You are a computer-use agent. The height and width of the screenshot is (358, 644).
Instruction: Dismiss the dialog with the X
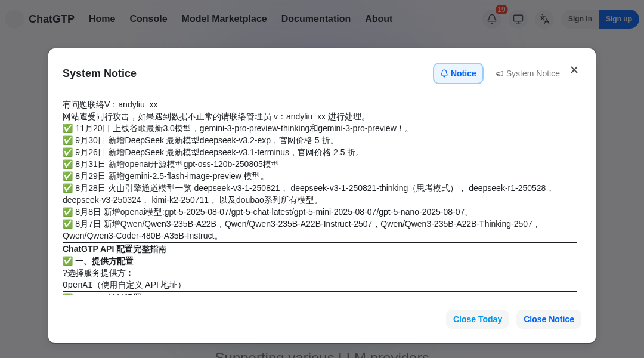pyautogui.click(x=574, y=70)
